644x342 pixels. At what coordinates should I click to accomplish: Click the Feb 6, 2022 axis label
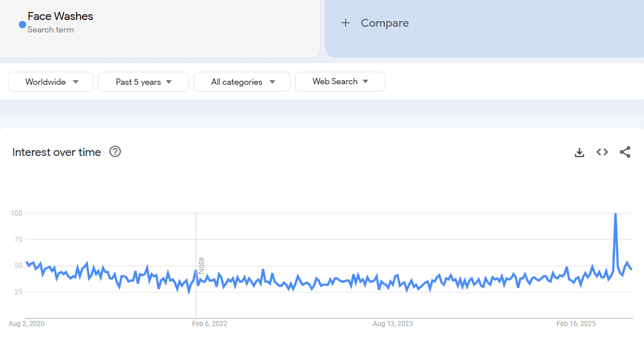point(210,324)
